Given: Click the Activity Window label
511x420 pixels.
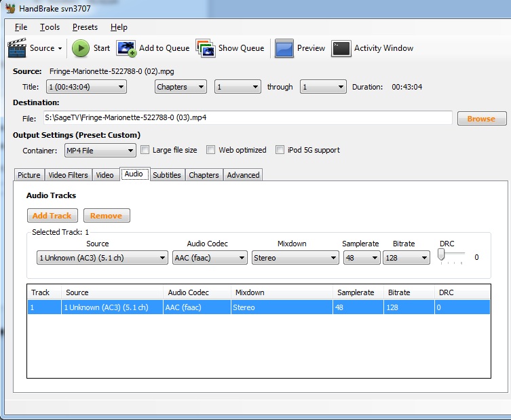Looking at the screenshot, I should point(383,48).
